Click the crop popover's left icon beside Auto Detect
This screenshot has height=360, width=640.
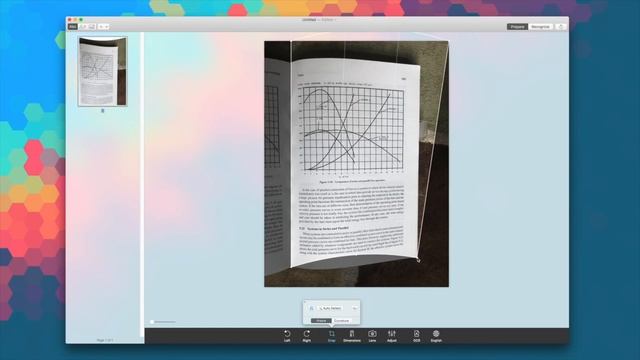pos(311,308)
